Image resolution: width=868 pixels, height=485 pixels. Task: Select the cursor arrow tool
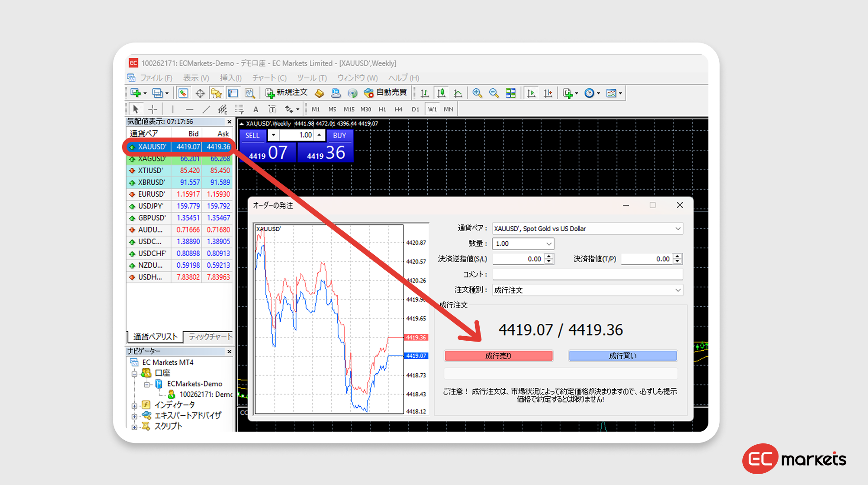[x=135, y=109]
